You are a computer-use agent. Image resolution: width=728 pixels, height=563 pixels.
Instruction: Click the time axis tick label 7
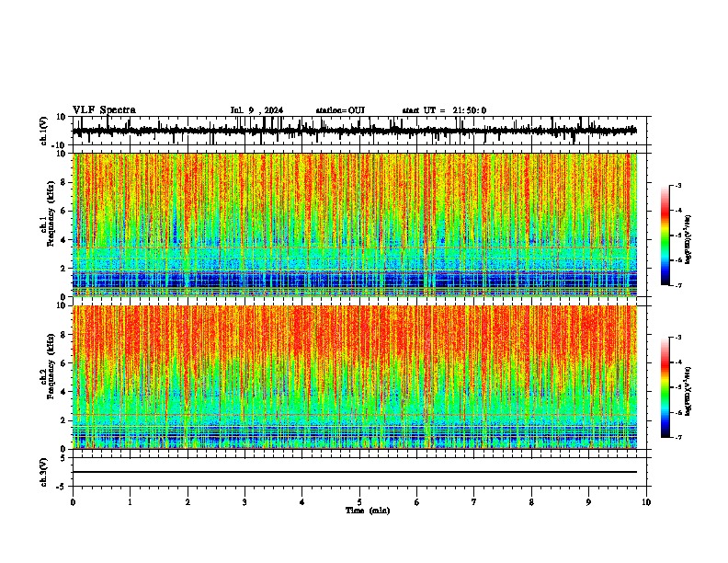click(474, 502)
